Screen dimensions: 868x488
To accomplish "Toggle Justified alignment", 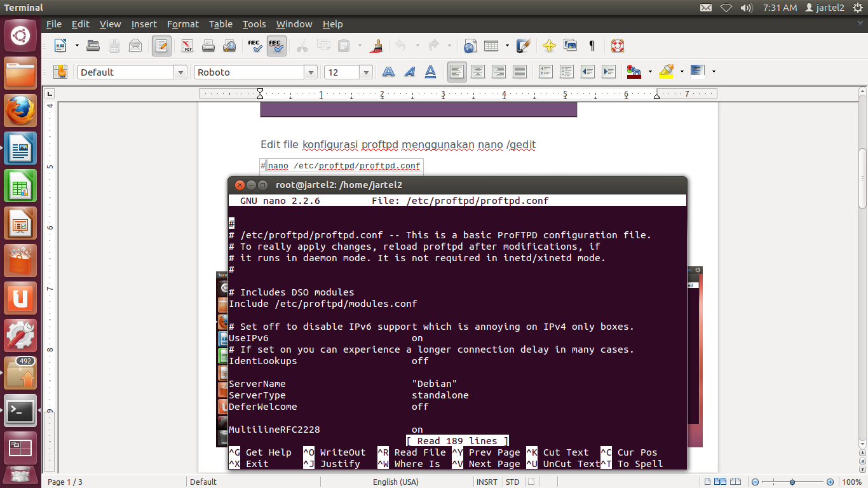I will point(520,72).
